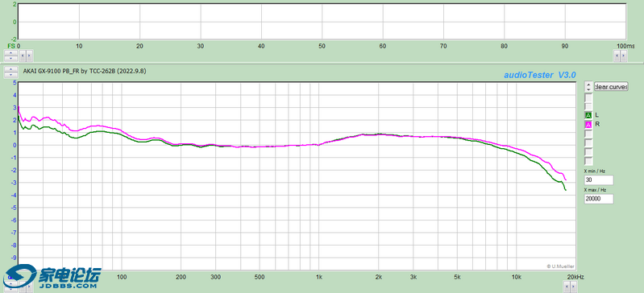Select the first empty curve slot
Screen dimensions: 644x293
point(588,97)
